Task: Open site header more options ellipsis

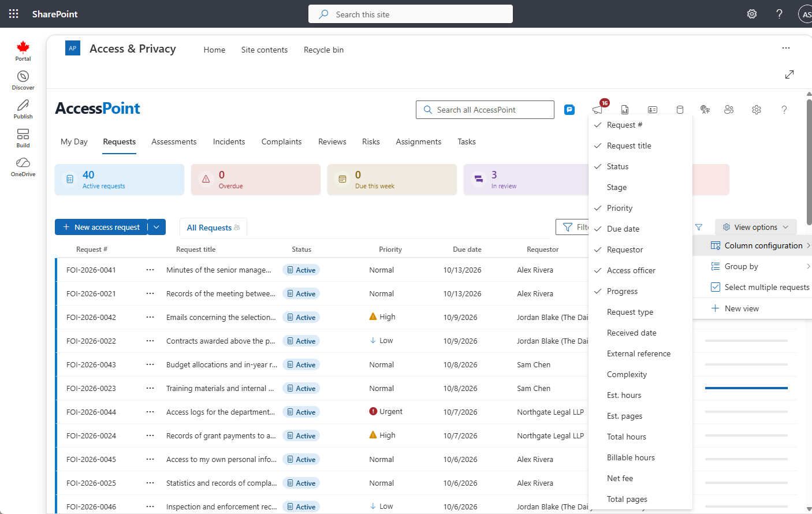Action: [x=786, y=48]
